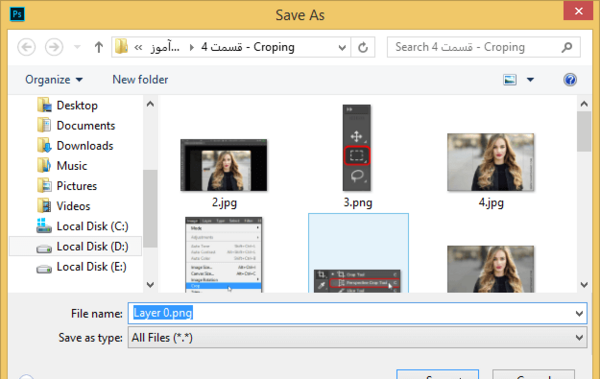This screenshot has width=600, height=379.
Task: Click the 2.jpg file name
Action: pyautogui.click(x=224, y=203)
